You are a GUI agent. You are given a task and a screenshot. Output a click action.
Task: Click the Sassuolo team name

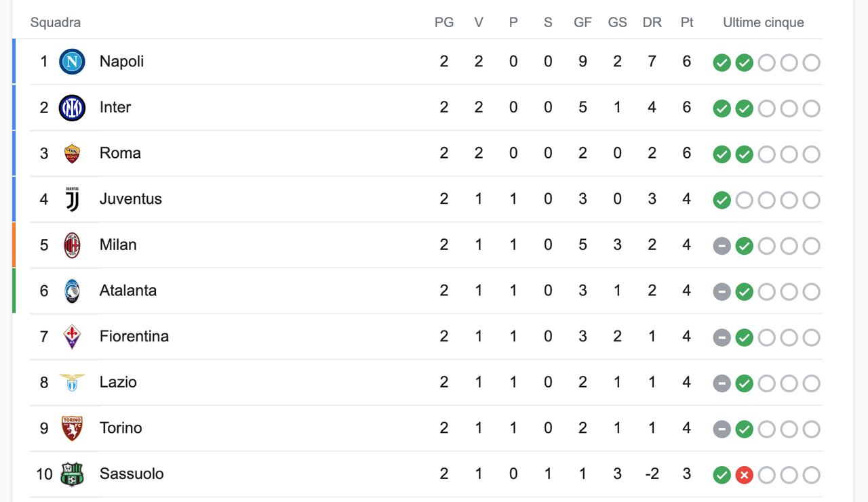click(132, 474)
